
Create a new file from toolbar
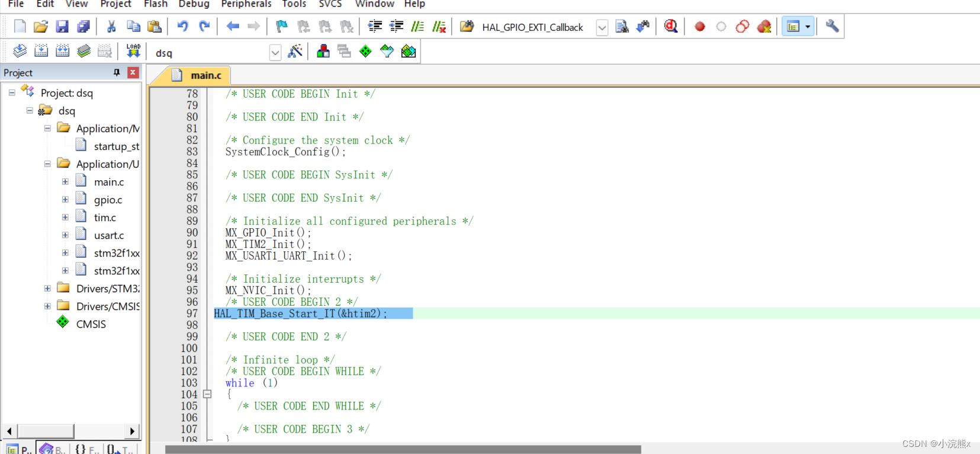(x=20, y=27)
